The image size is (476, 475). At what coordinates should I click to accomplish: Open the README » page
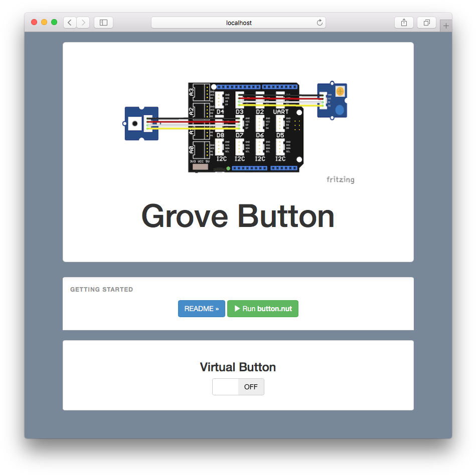click(201, 309)
